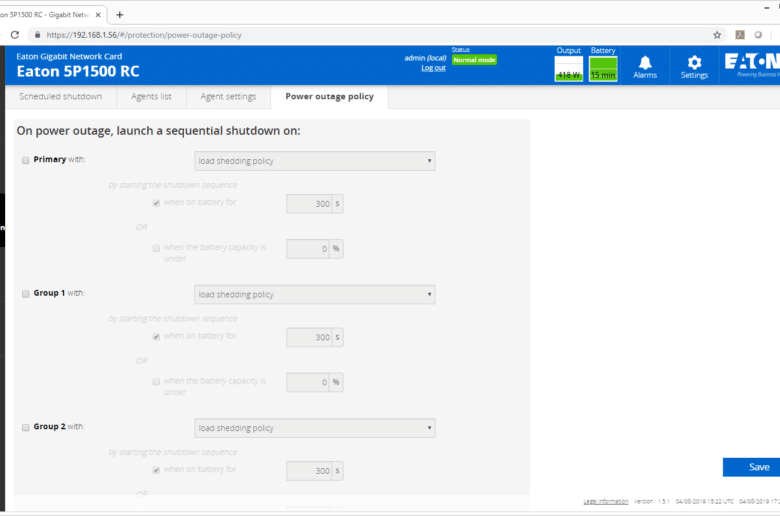
Task: Enable the Group 1 shutdown checkbox
Action: tap(25, 294)
